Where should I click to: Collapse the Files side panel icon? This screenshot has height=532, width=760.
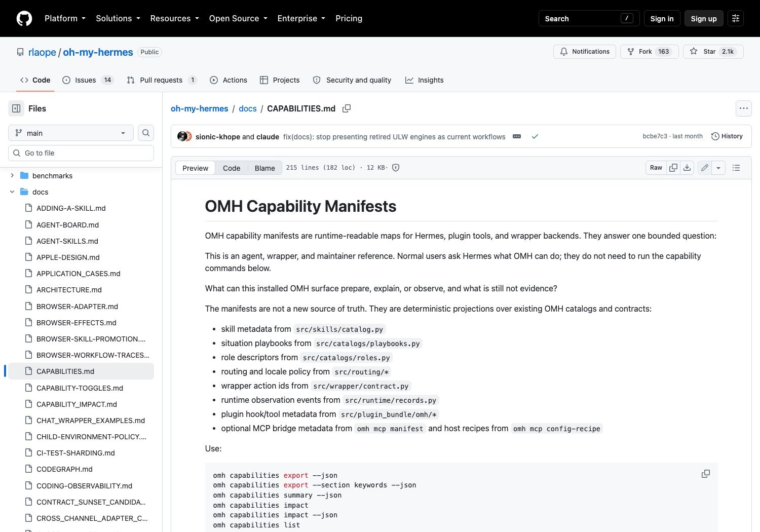16,108
